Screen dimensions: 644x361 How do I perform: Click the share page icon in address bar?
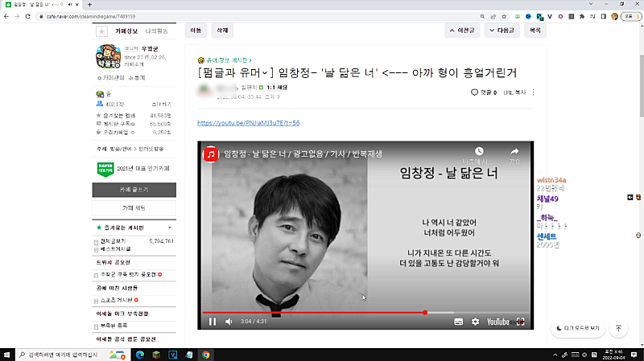[x=493, y=16]
